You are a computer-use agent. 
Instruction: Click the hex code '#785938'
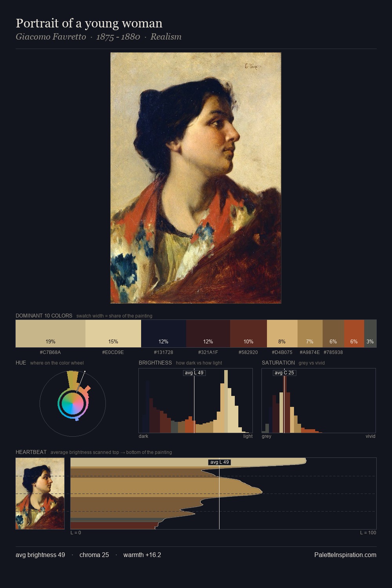[x=333, y=352]
